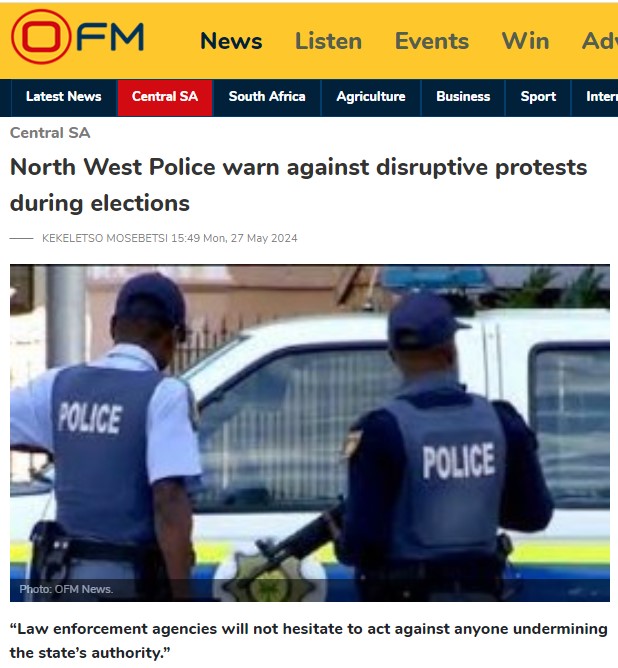Click author name Kekeletso Mosebetsi

(105, 238)
